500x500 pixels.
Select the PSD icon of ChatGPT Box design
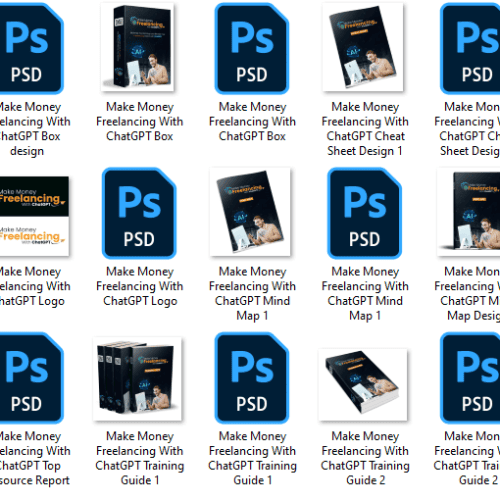(x=32, y=48)
